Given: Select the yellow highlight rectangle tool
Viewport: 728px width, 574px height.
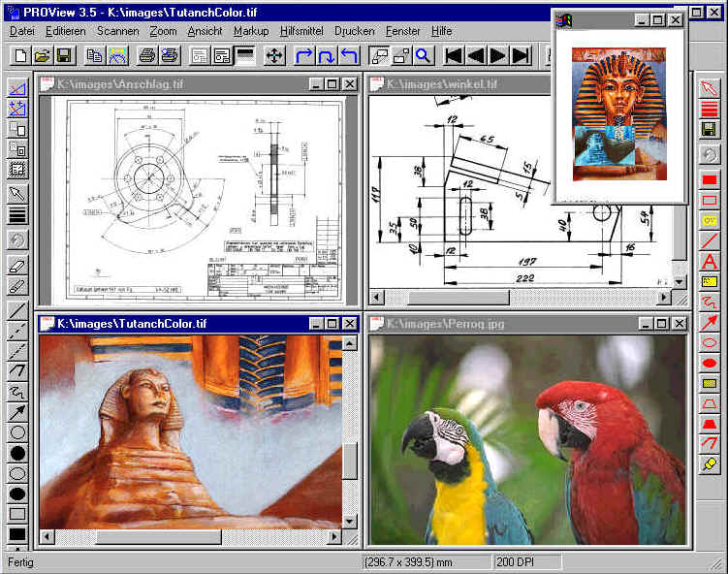Looking at the screenshot, I should (709, 383).
